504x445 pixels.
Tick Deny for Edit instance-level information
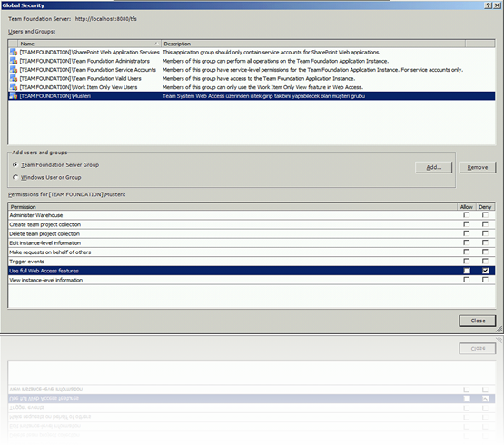click(485, 242)
